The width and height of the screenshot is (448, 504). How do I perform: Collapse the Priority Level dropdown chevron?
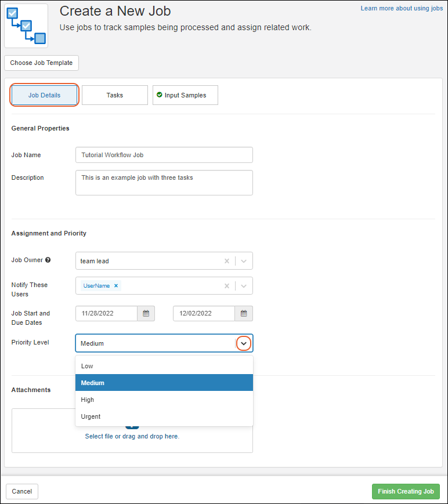(244, 343)
